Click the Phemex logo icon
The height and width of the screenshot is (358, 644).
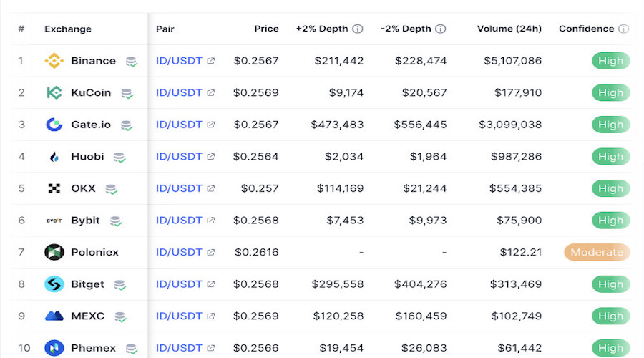tap(54, 348)
